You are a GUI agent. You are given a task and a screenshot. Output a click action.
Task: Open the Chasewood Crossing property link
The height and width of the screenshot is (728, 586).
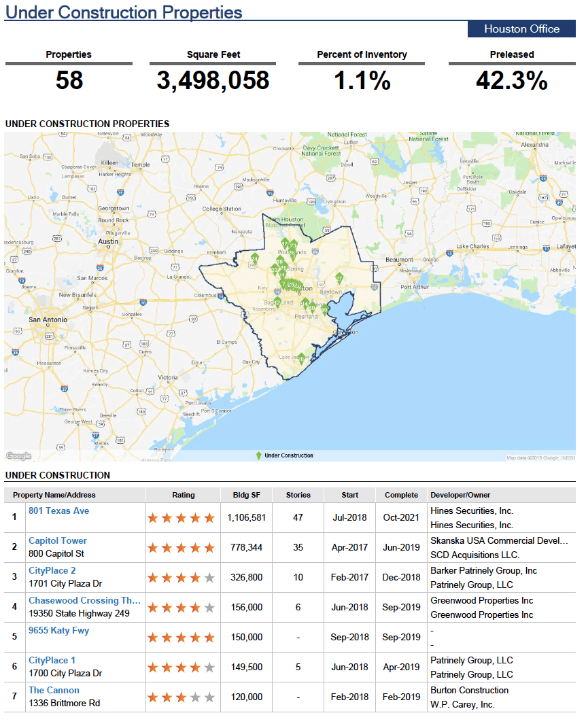84,600
